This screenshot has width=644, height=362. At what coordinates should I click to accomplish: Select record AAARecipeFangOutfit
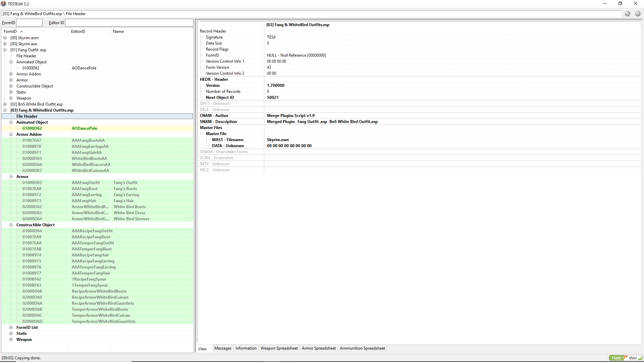(97, 231)
